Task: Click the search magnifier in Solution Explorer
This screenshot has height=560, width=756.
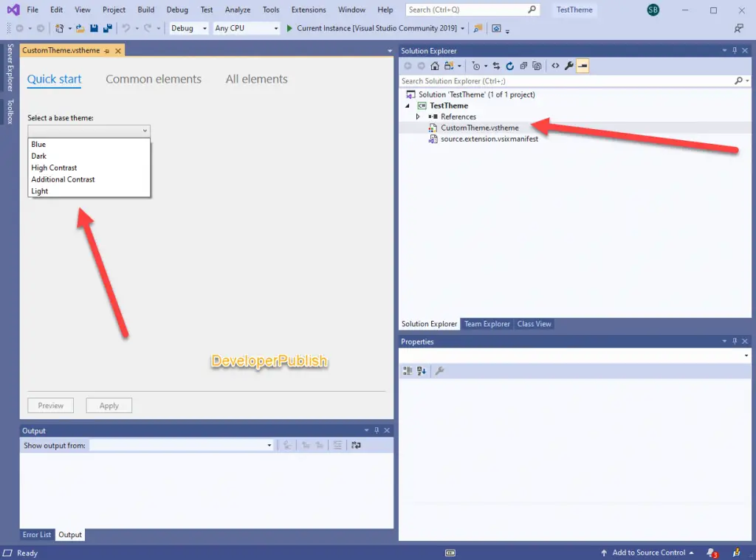Action: 738,81
